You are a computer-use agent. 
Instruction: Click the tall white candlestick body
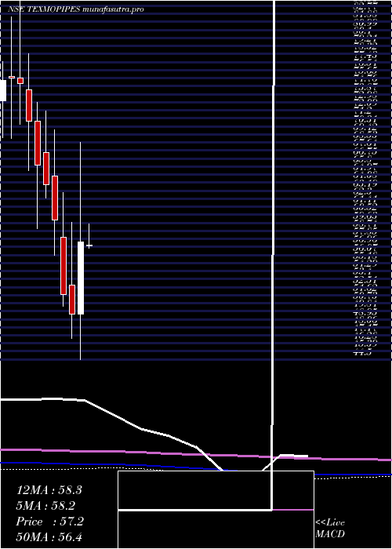[x=81, y=278]
